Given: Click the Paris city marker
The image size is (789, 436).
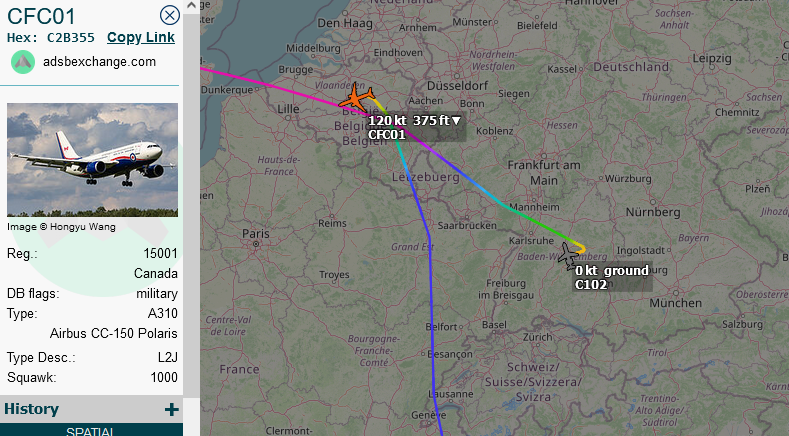Looking at the screenshot, I should tap(256, 244).
